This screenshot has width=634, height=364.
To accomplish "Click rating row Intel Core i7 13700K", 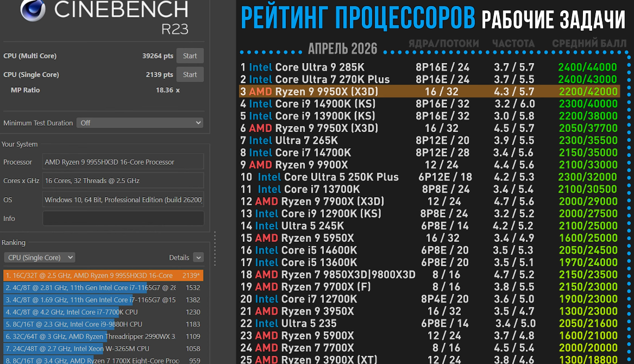I will pyautogui.click(x=429, y=189).
